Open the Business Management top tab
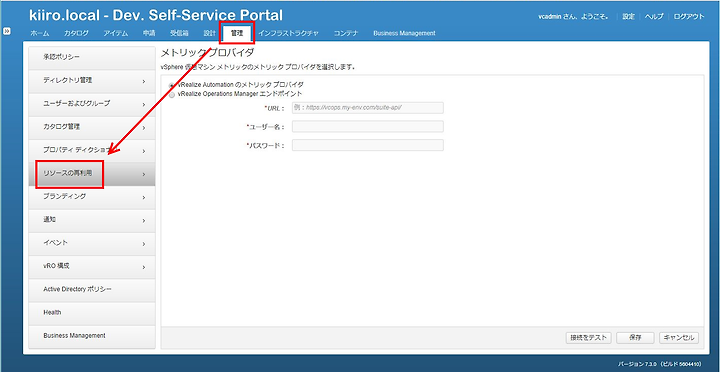The height and width of the screenshot is (372, 720). tap(404, 33)
